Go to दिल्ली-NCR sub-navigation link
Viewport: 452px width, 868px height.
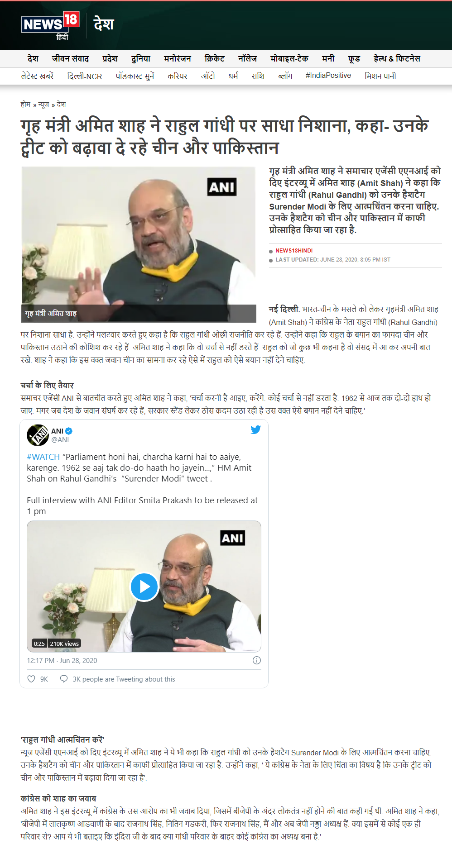pos(85,76)
